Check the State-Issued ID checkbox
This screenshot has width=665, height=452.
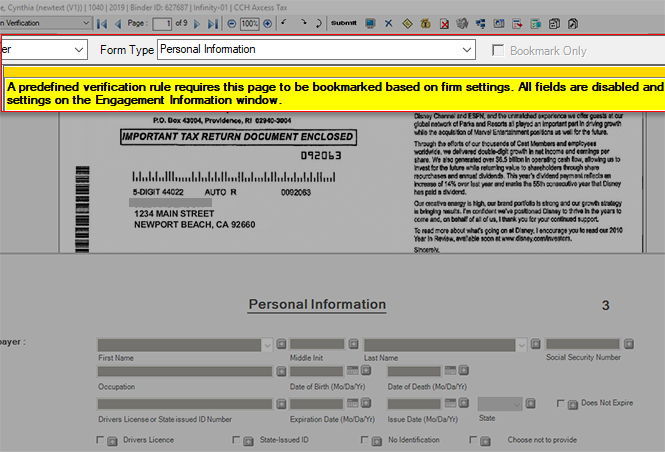coord(236,440)
